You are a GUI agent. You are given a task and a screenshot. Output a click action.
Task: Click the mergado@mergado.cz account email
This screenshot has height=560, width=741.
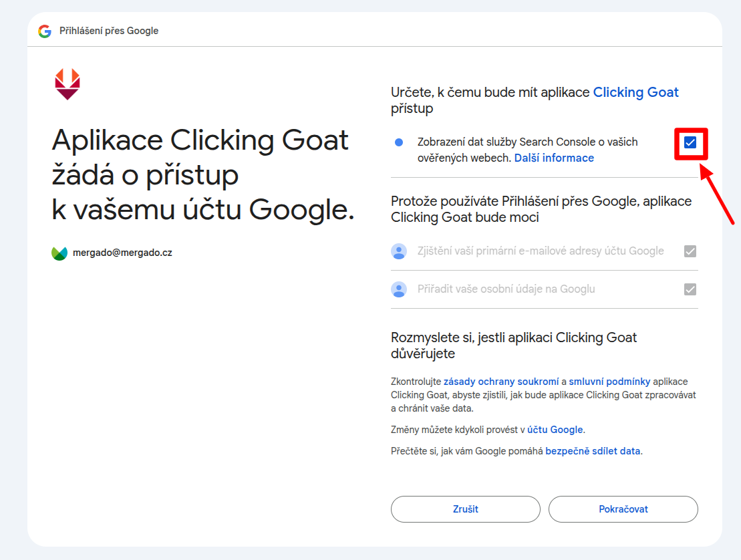[x=122, y=253]
